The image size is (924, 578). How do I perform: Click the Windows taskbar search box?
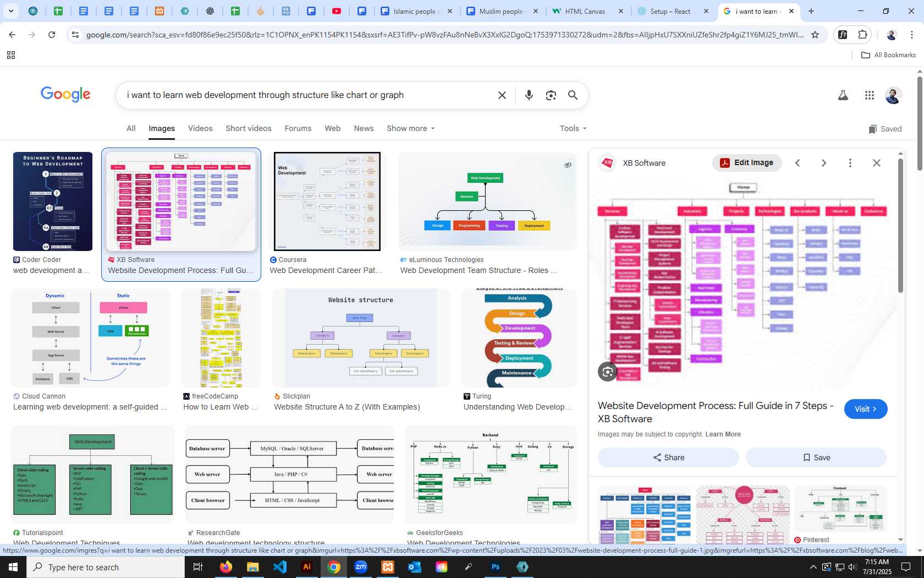point(106,567)
